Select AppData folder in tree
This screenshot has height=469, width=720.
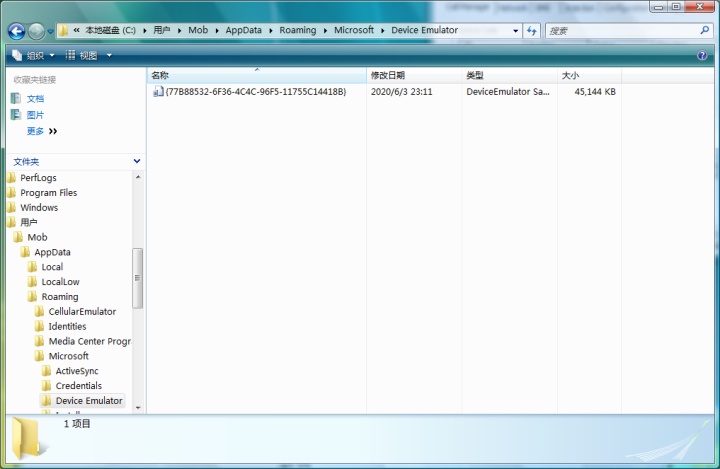click(52, 252)
